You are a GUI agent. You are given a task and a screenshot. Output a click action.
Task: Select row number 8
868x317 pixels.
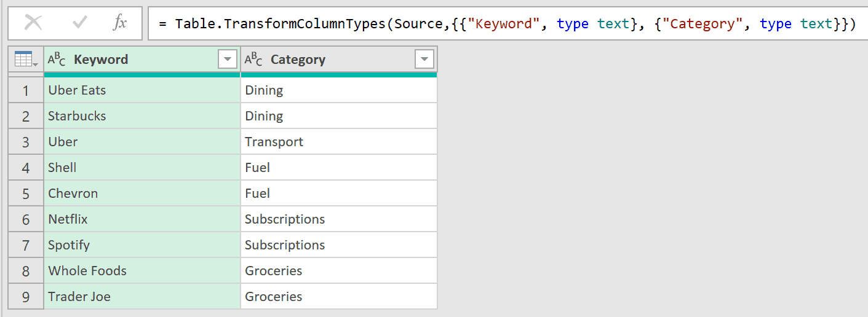26,271
